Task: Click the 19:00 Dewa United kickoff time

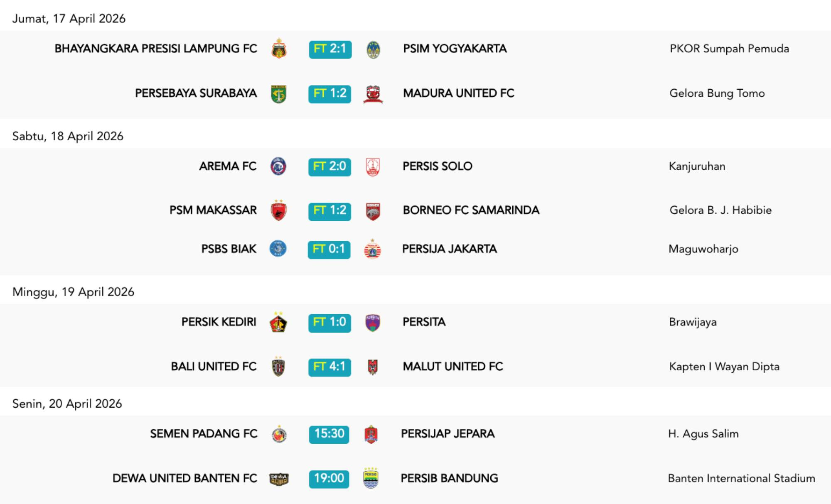Action: tap(329, 479)
